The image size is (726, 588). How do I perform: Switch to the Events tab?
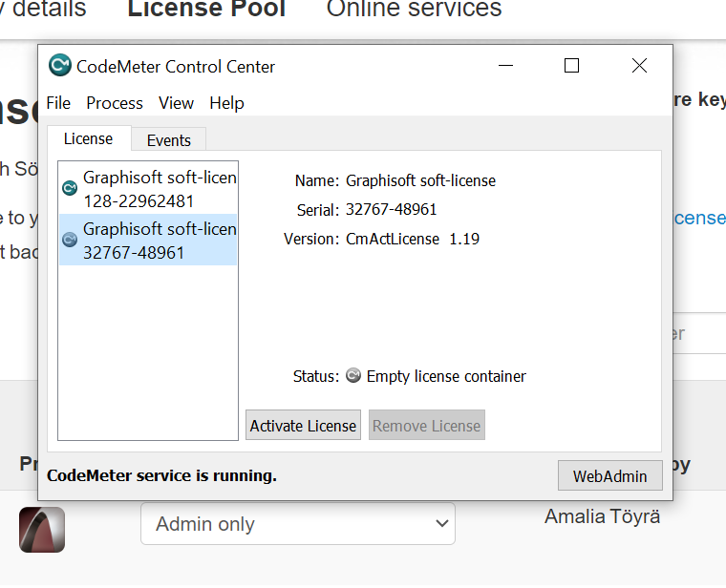click(x=169, y=140)
